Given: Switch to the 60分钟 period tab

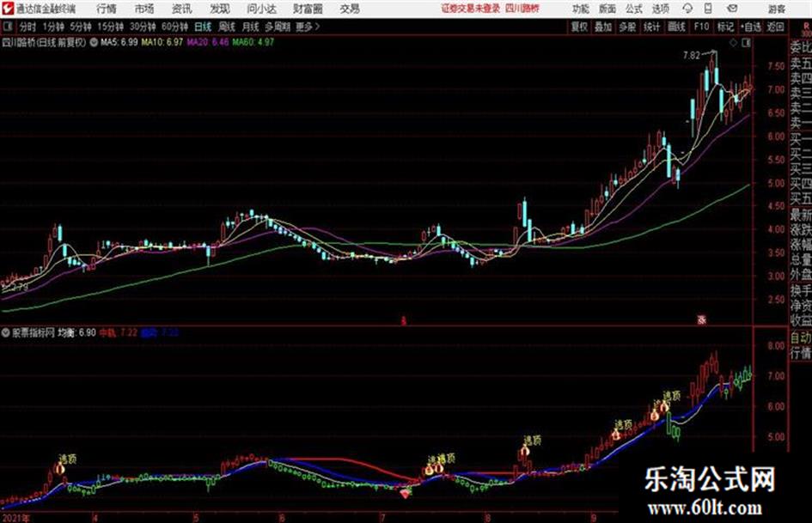Looking at the screenshot, I should pos(175,27).
